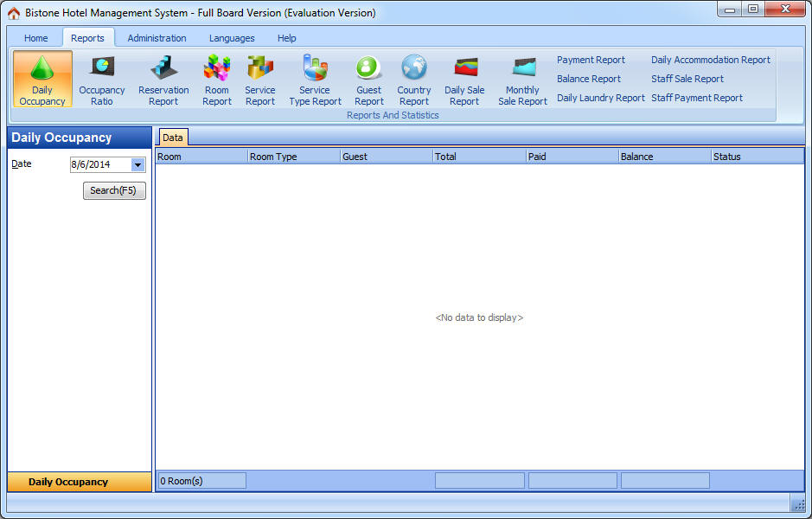The width and height of the screenshot is (812, 519).
Task: Open the Staff Sale Report link
Action: coord(687,79)
